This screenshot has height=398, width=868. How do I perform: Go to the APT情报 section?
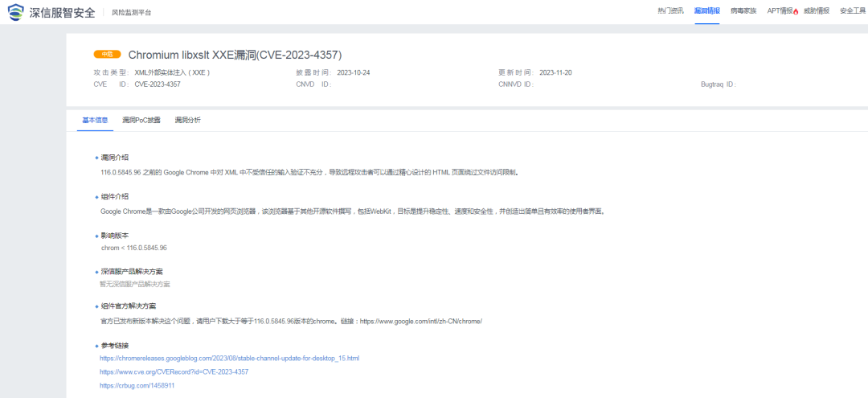(780, 11)
